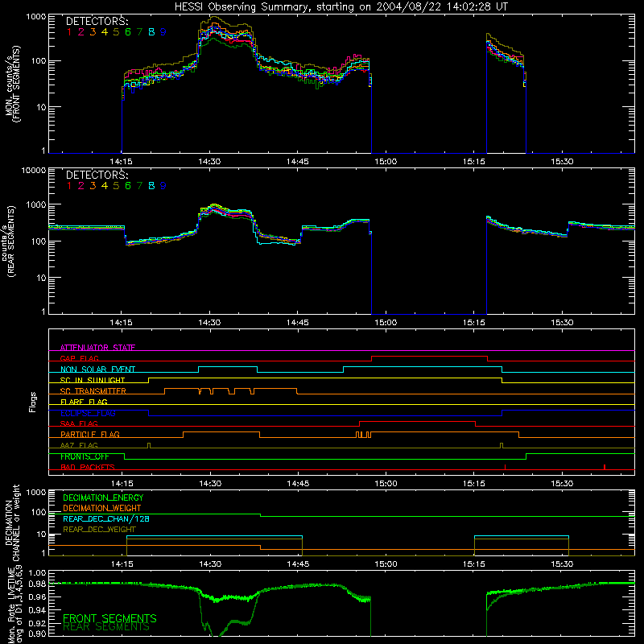Click 15:30 tick under Flags plot

(562, 484)
